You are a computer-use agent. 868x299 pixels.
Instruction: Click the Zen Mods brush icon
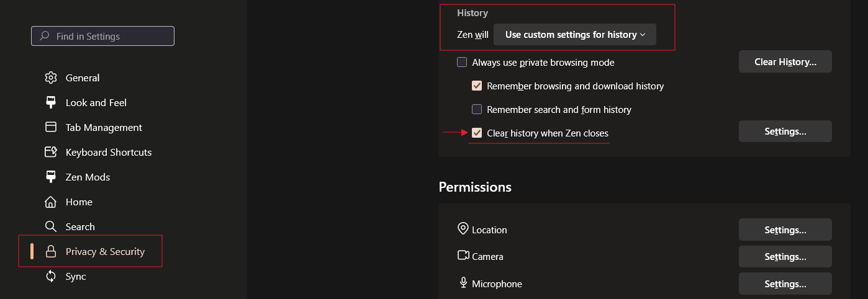click(51, 177)
